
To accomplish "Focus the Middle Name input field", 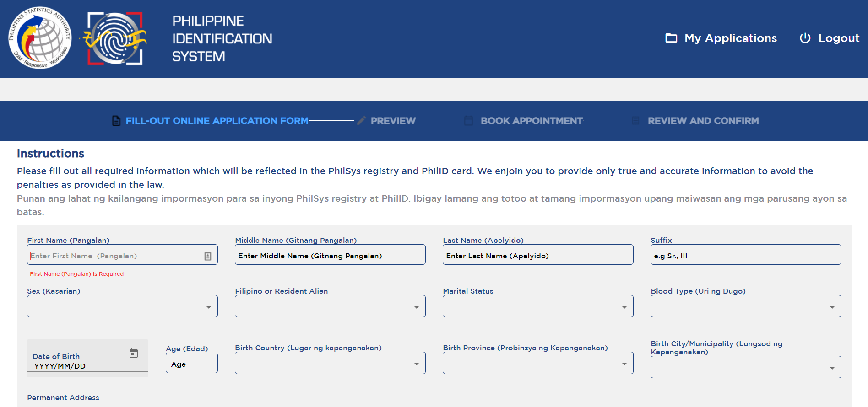I will click(x=330, y=255).
